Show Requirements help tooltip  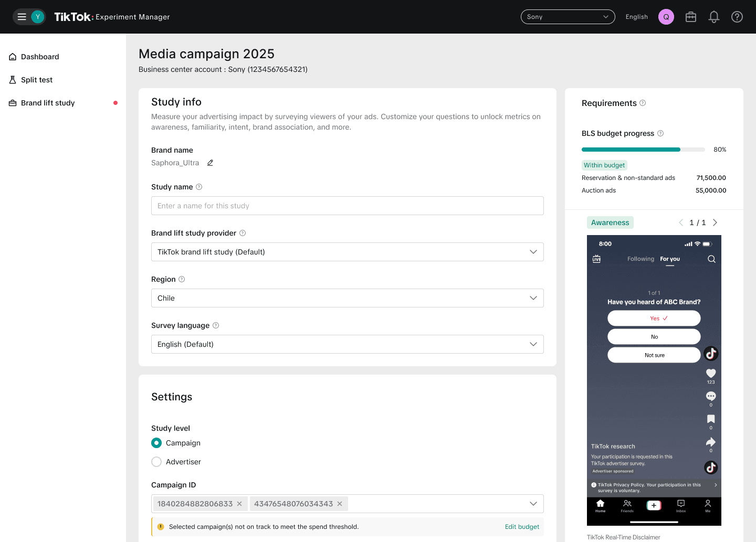(x=643, y=103)
